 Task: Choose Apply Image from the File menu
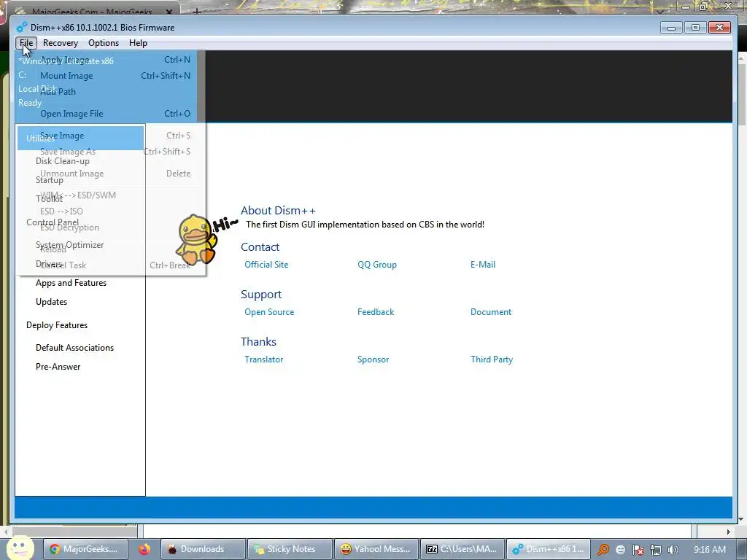pyautogui.click(x=111, y=60)
